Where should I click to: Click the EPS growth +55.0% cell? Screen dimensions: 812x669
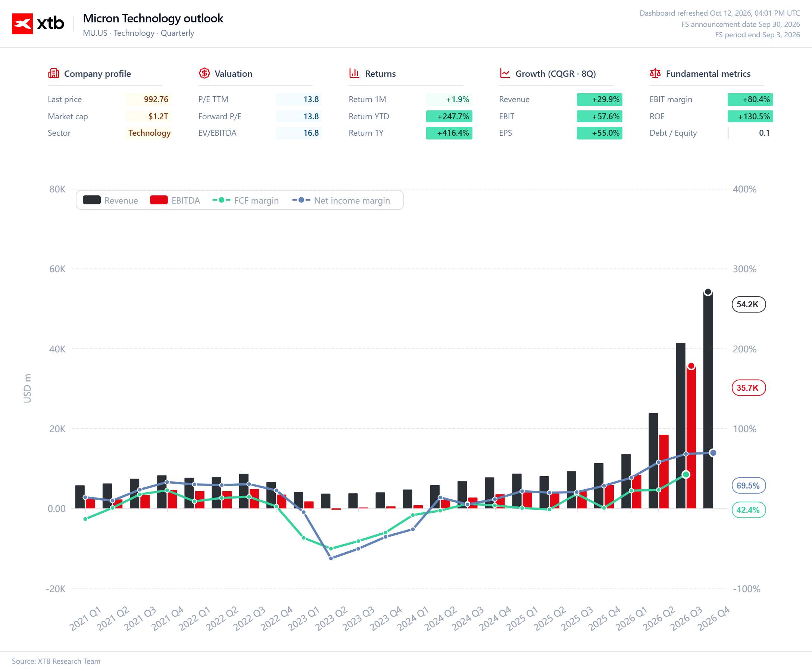pos(600,133)
